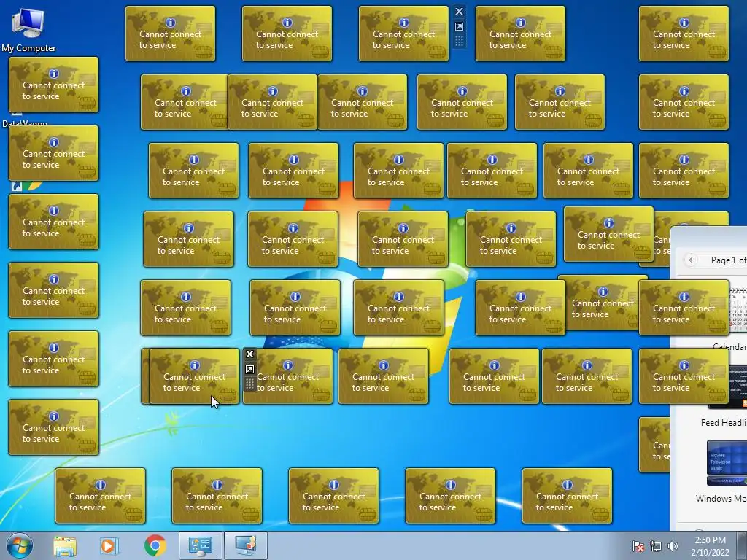The height and width of the screenshot is (560, 747).
Task: Open the Windows Start menu
Action: tap(19, 545)
